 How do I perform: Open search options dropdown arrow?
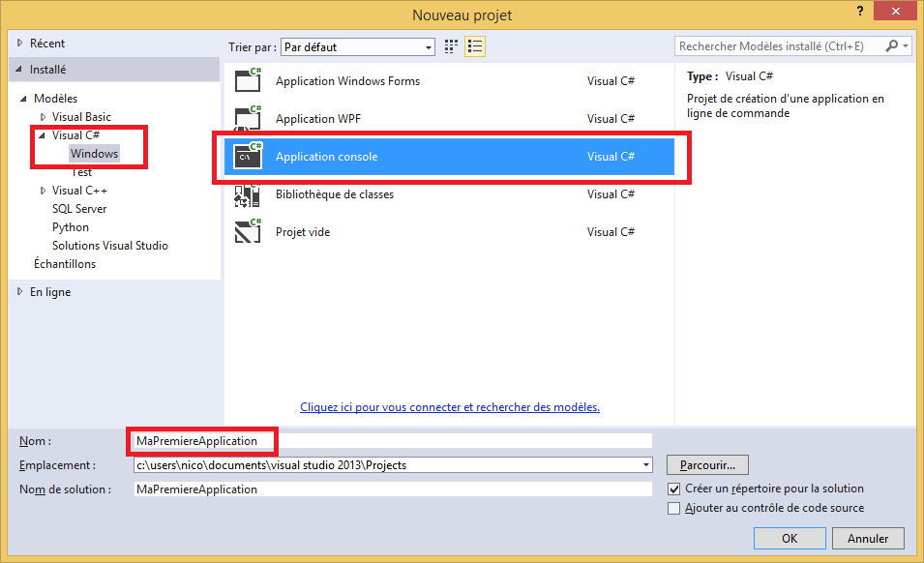click(x=906, y=45)
